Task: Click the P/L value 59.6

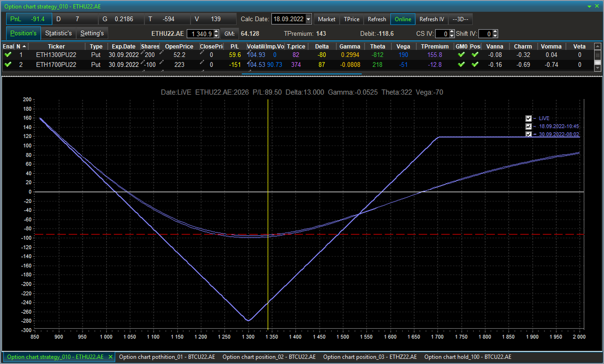Action: click(235, 54)
